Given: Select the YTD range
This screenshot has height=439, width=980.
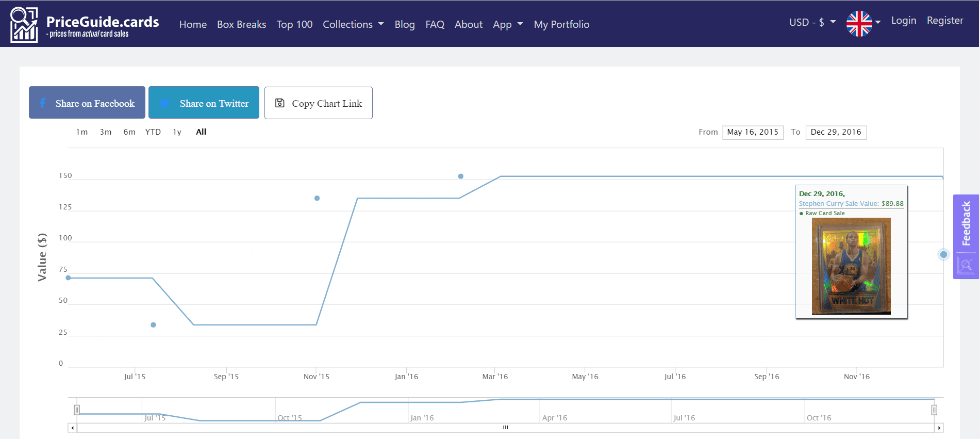Looking at the screenshot, I should click(153, 132).
